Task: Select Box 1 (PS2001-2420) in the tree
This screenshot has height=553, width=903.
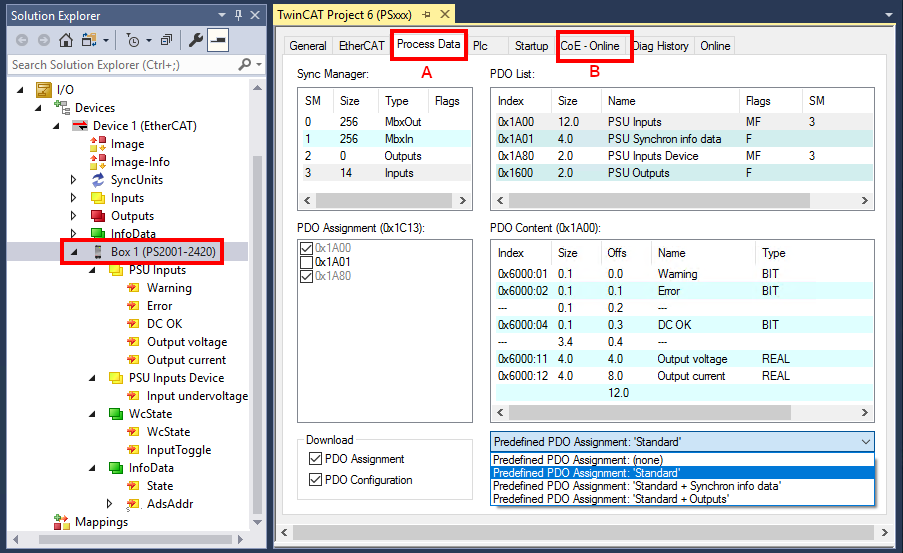Action: tap(163, 251)
